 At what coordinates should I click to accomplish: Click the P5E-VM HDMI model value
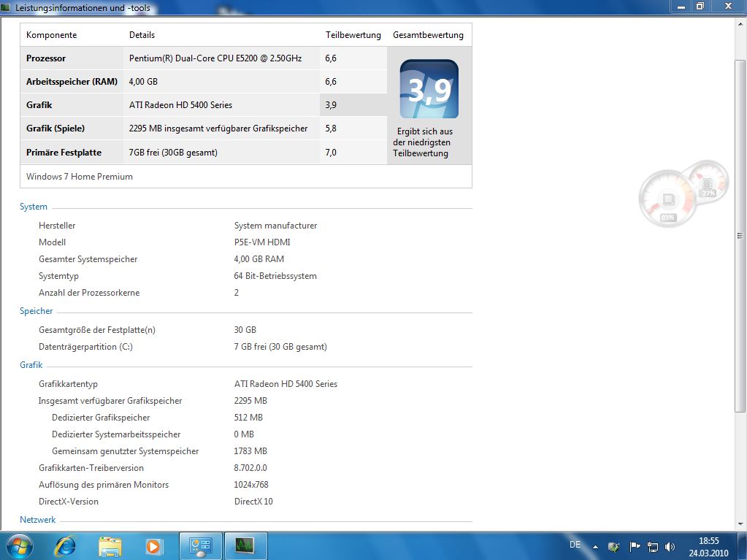[x=262, y=242]
